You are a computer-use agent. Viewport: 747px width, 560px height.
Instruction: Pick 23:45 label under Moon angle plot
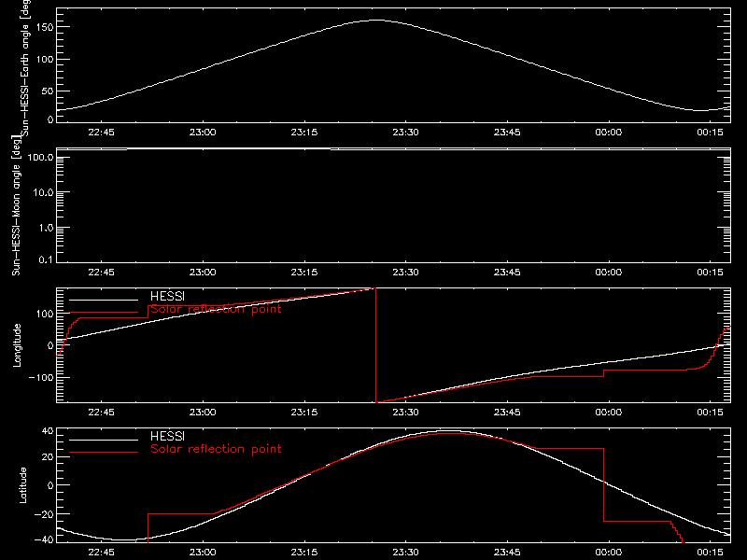[x=507, y=273]
